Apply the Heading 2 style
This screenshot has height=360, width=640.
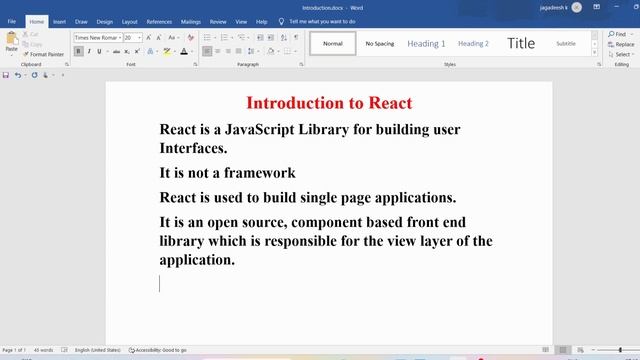473,43
